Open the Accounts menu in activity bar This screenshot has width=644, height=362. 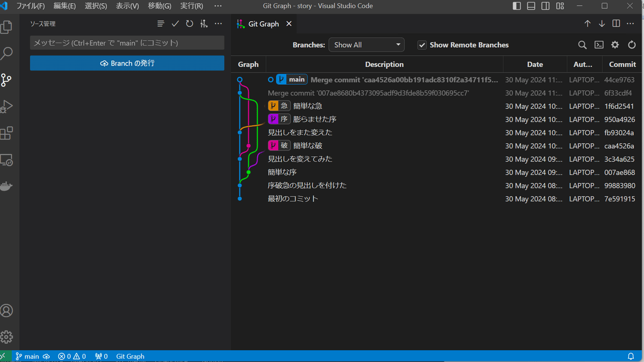(6, 310)
